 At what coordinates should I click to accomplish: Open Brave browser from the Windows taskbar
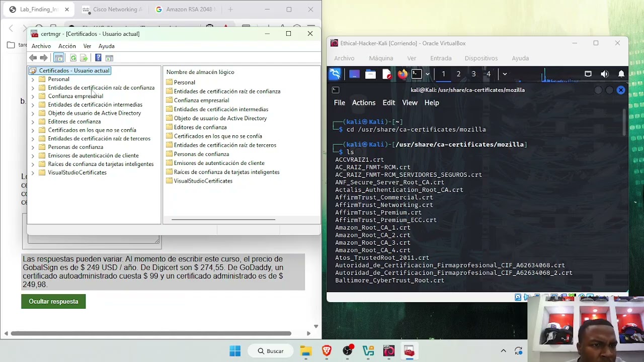[327, 351]
